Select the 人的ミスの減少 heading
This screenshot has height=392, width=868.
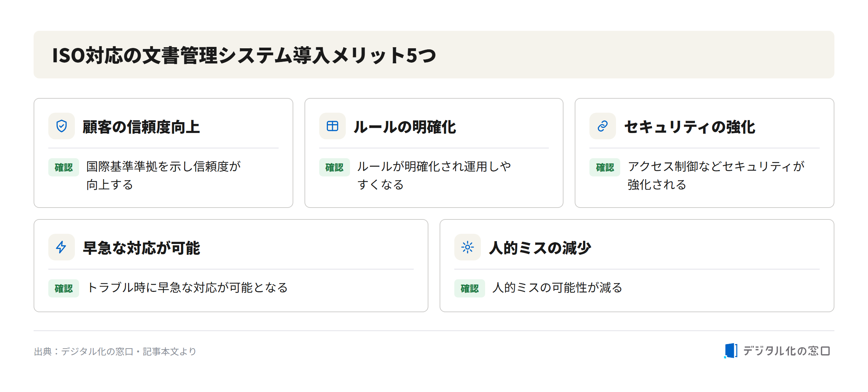(x=540, y=248)
